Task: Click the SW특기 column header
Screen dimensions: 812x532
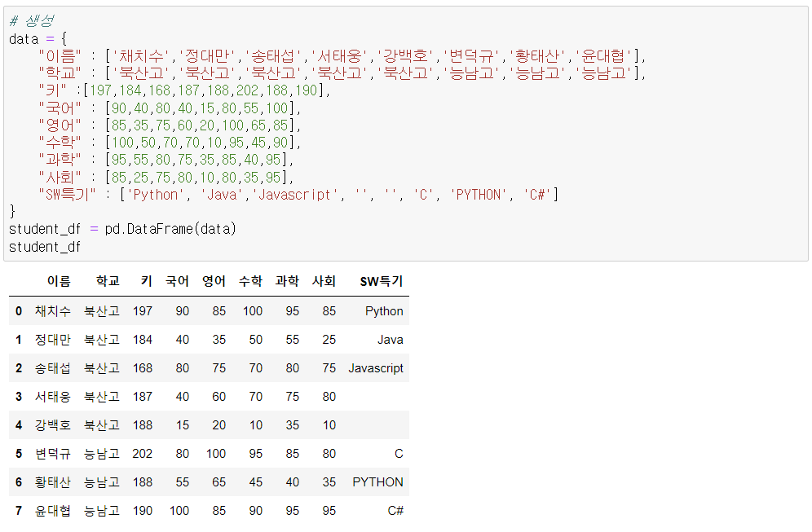Action: [382, 282]
